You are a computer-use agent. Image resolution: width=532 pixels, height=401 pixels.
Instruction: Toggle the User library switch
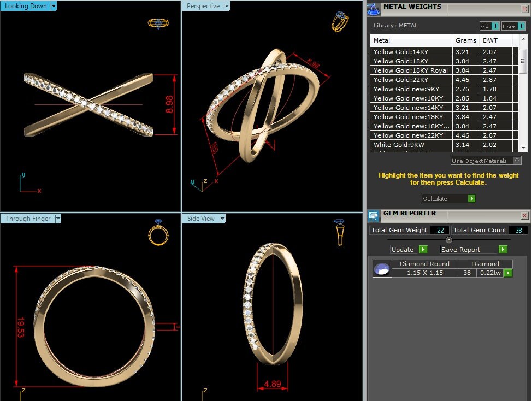(x=520, y=26)
